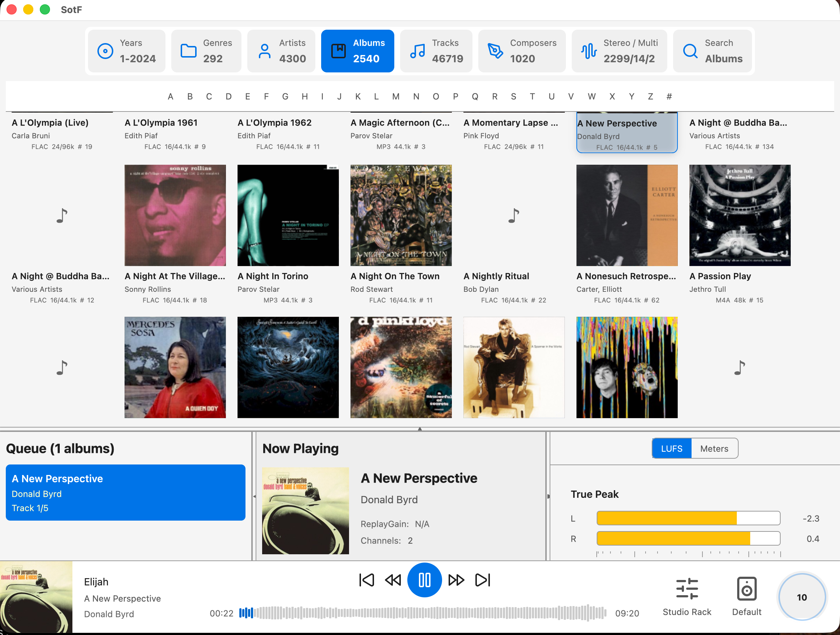Jump to albums starting with M
840x635 pixels.
click(395, 96)
